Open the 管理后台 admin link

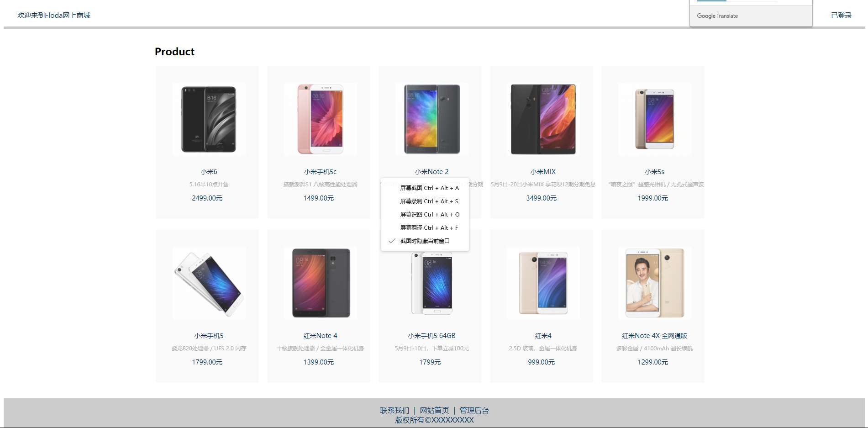474,410
